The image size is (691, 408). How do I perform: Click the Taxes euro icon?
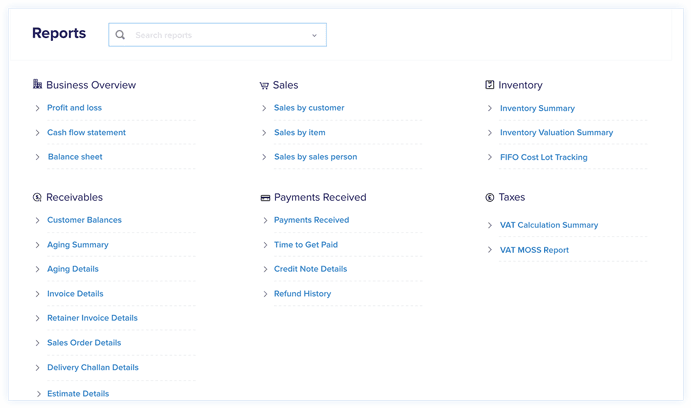(490, 197)
